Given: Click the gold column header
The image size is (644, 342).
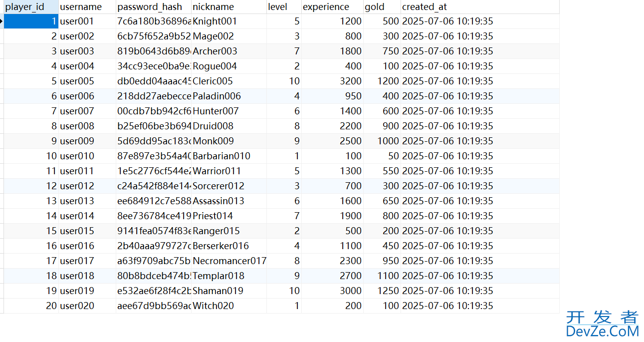Looking at the screenshot, I should [x=382, y=7].
